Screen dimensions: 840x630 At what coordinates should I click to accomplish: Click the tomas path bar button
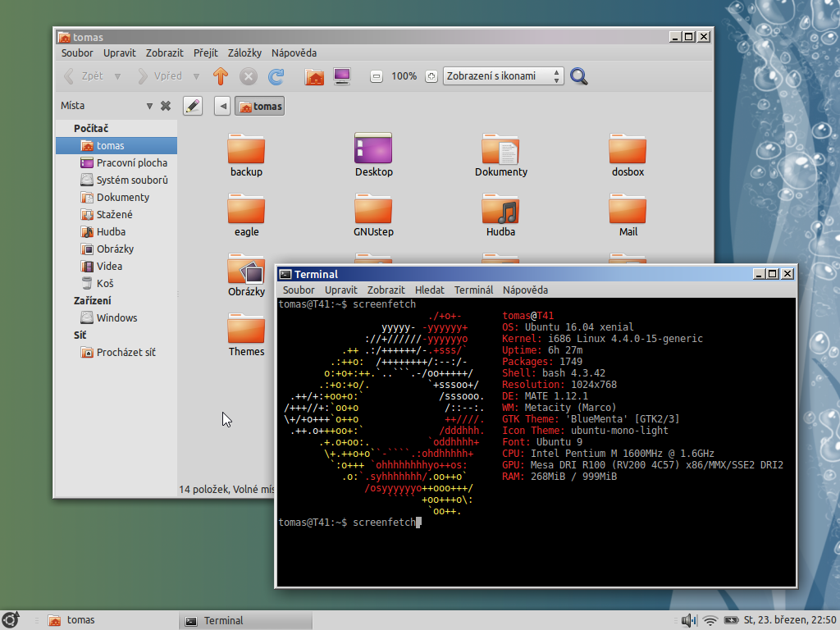point(260,106)
